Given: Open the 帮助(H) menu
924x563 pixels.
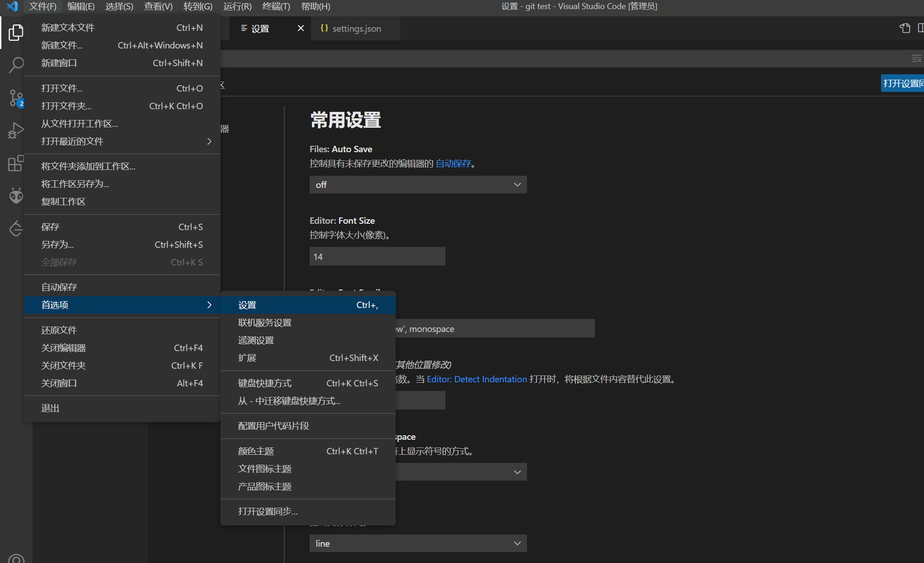Looking at the screenshot, I should (316, 6).
